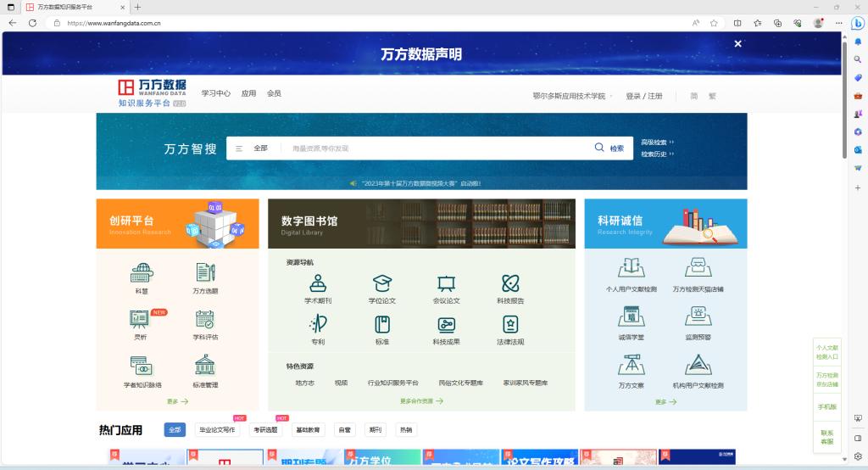Click 手机版 floating sidebar button

pos(827,407)
